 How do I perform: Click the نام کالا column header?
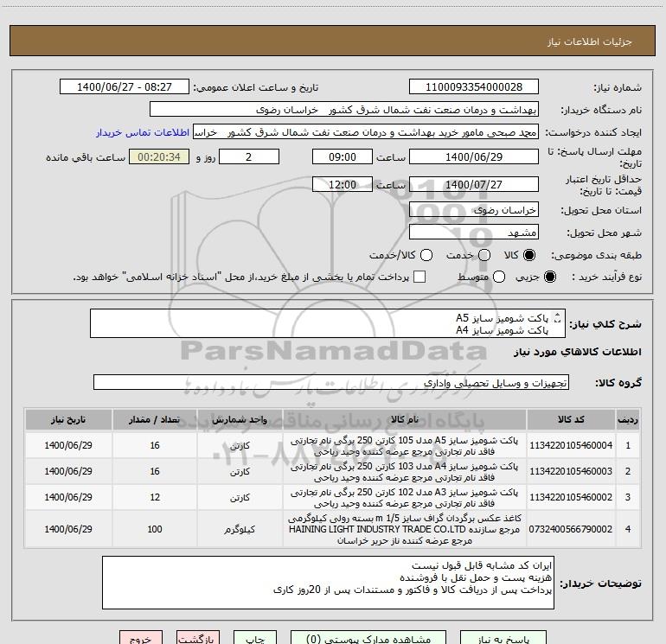[405, 420]
